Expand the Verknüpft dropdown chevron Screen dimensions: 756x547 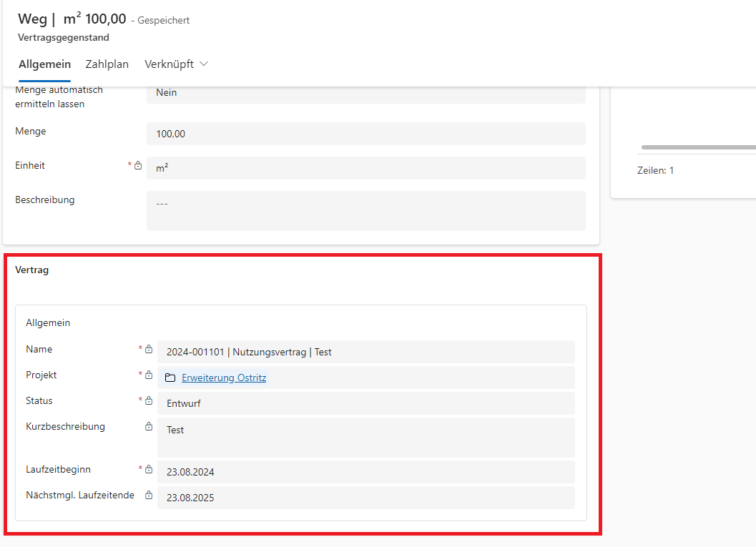pyautogui.click(x=204, y=64)
